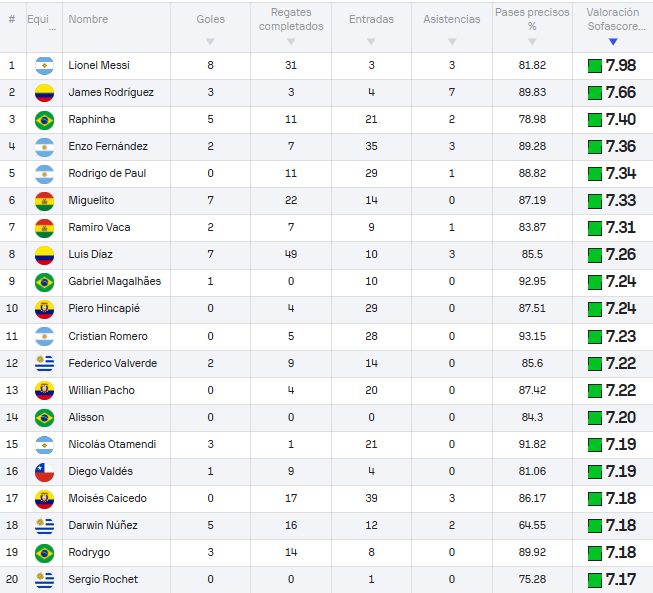Select the Alisson table row name

pos(86,417)
